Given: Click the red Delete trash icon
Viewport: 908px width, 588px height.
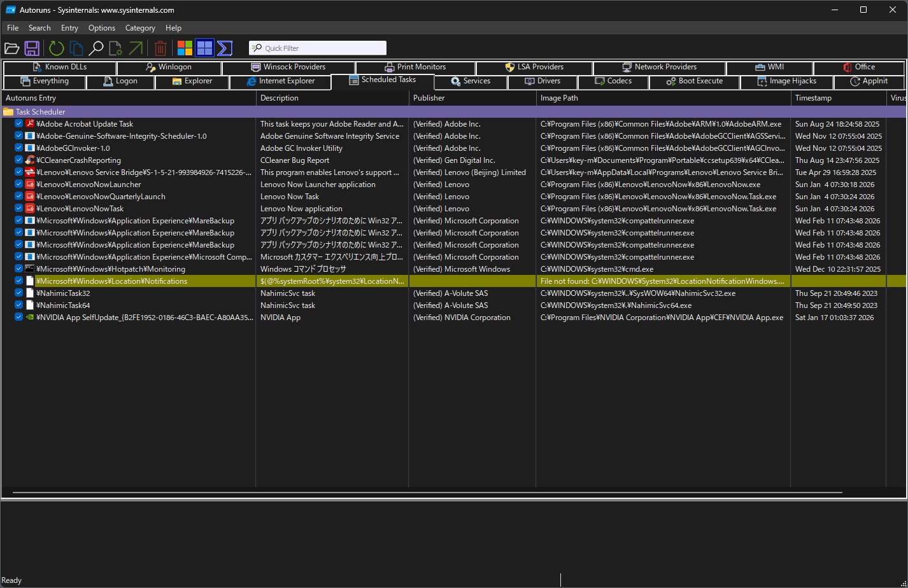Looking at the screenshot, I should tap(160, 48).
